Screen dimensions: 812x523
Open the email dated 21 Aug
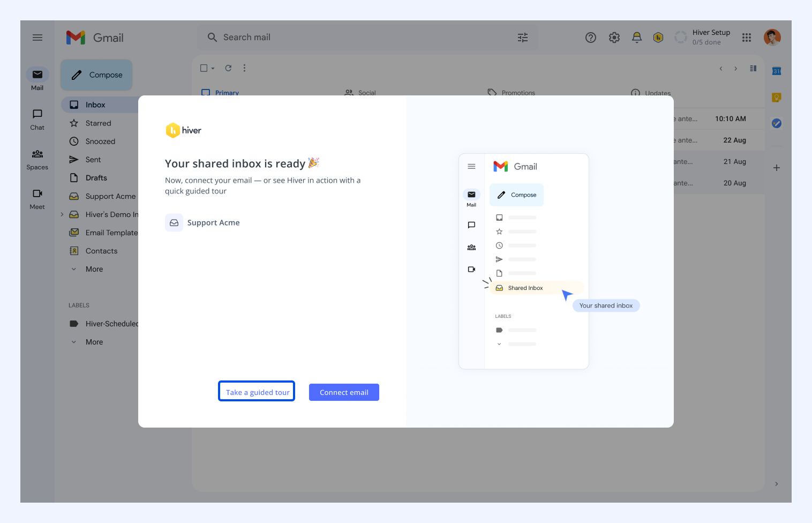[719, 162]
